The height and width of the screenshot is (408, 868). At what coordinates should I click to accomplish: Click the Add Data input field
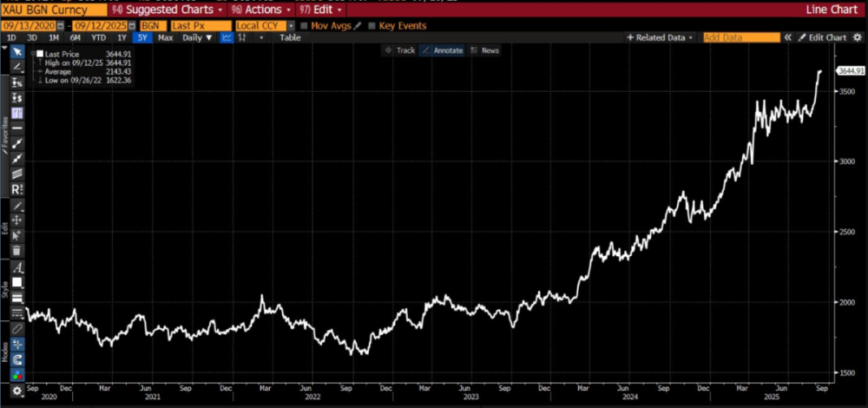point(741,38)
